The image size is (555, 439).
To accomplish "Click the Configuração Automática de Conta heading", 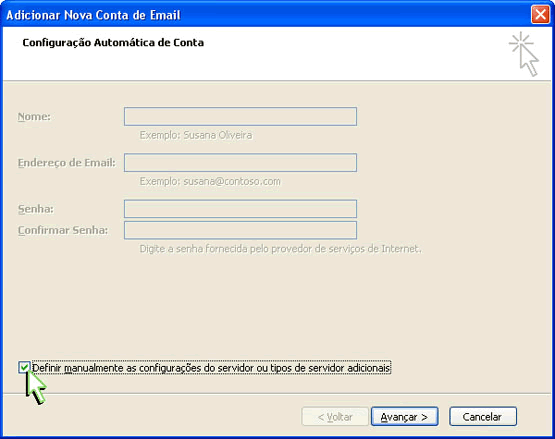I will pos(113,43).
